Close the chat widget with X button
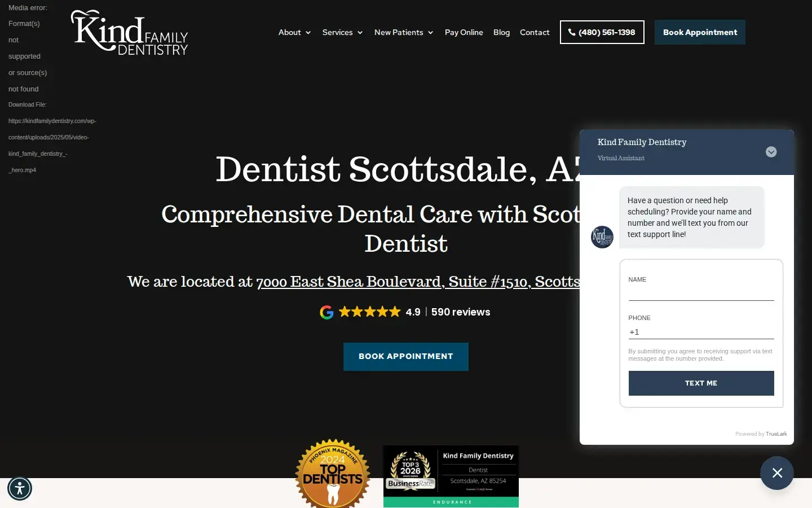 click(776, 473)
